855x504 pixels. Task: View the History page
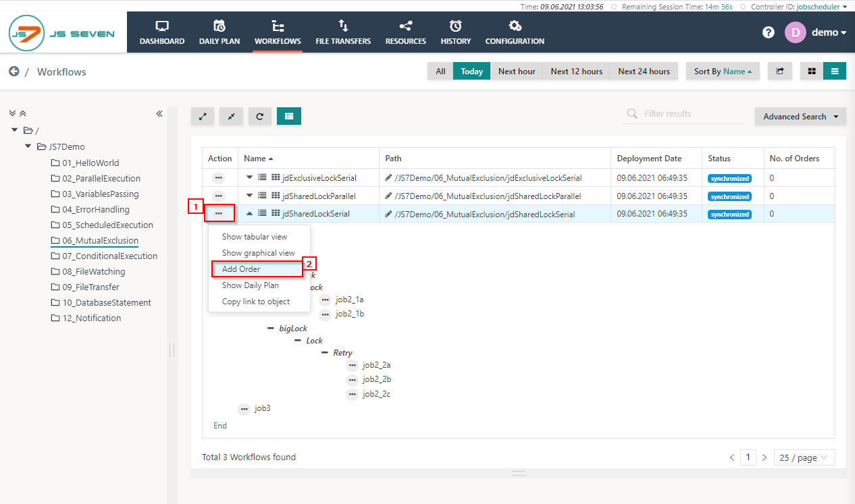[x=456, y=32]
